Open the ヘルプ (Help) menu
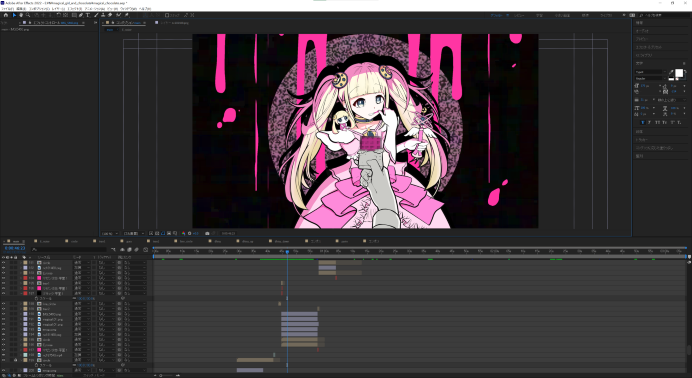 [x=145, y=8]
